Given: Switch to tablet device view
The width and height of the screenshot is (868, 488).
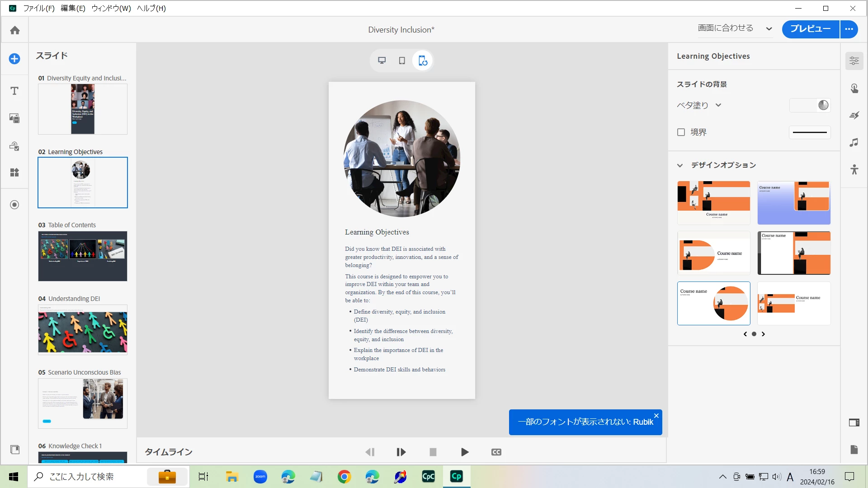Looking at the screenshot, I should [402, 61].
